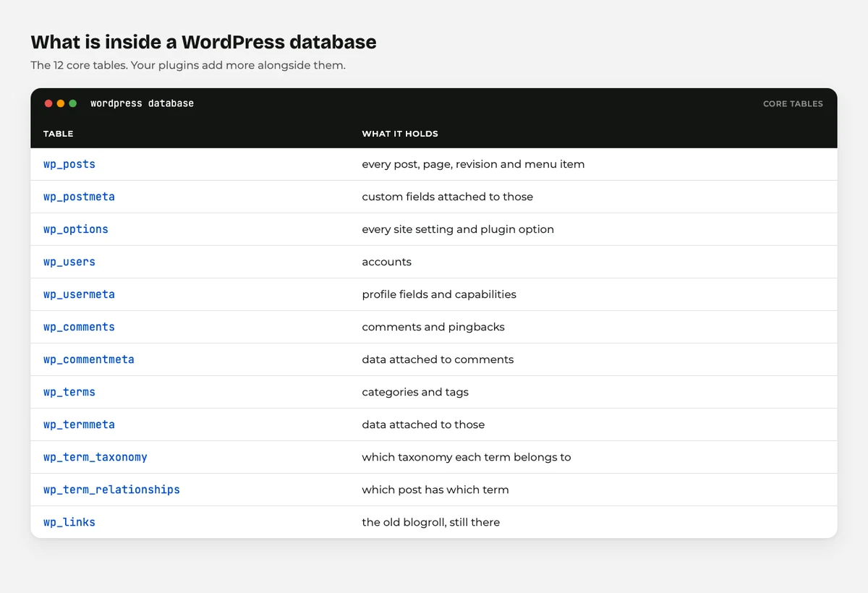Click the 'WHAT IT HOLDS' column header

coord(400,134)
